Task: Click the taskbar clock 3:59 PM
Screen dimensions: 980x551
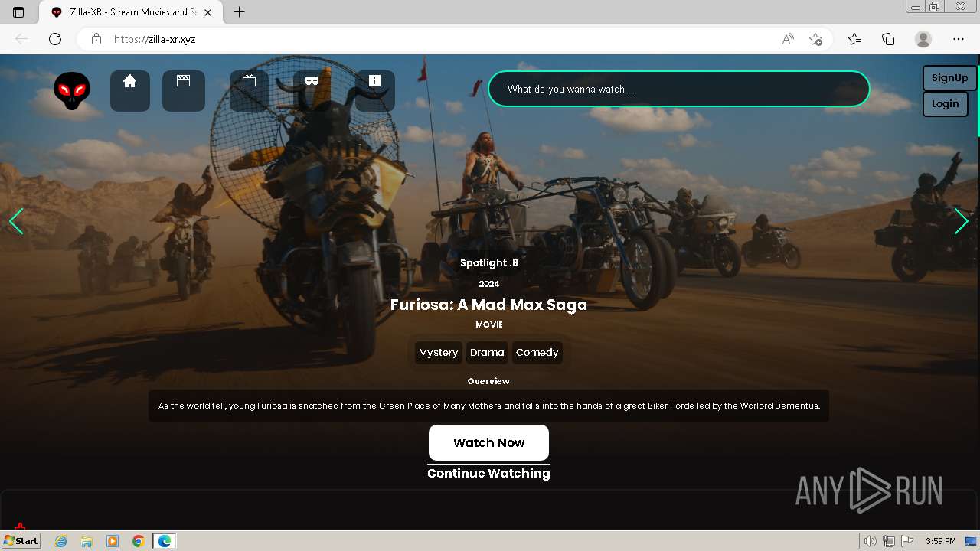Action: [x=940, y=541]
